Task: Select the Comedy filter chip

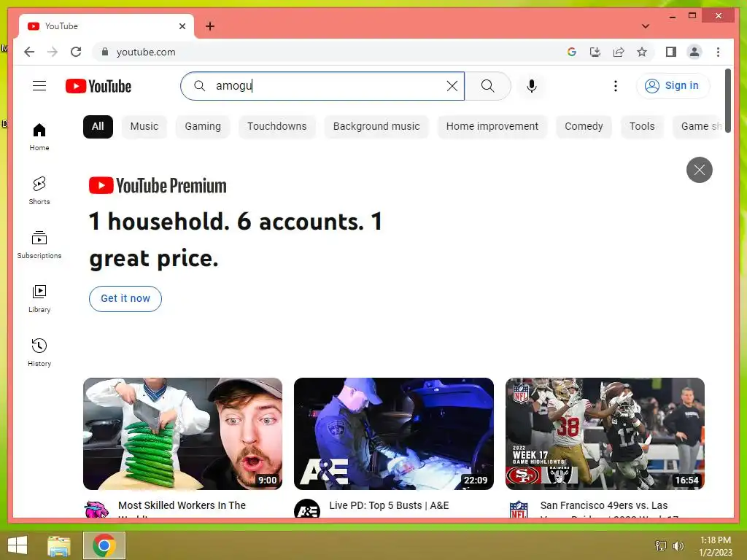Action: point(584,127)
